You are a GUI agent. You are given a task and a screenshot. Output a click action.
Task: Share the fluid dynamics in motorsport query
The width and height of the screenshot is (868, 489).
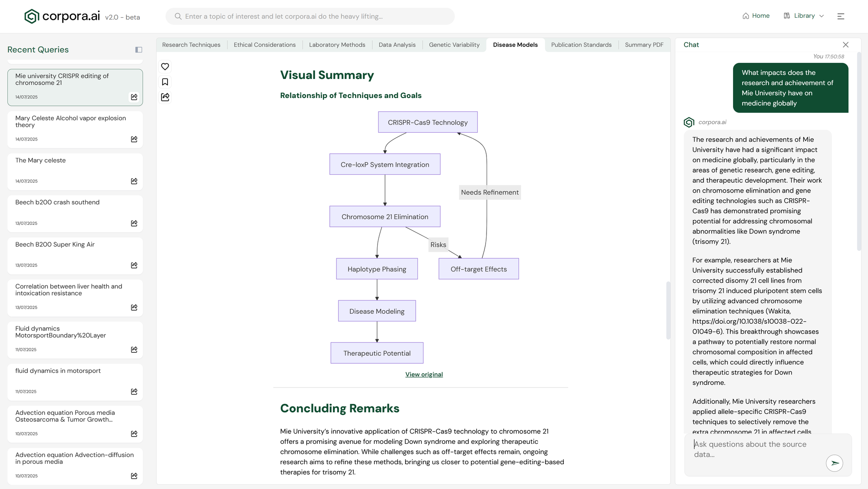(134, 392)
